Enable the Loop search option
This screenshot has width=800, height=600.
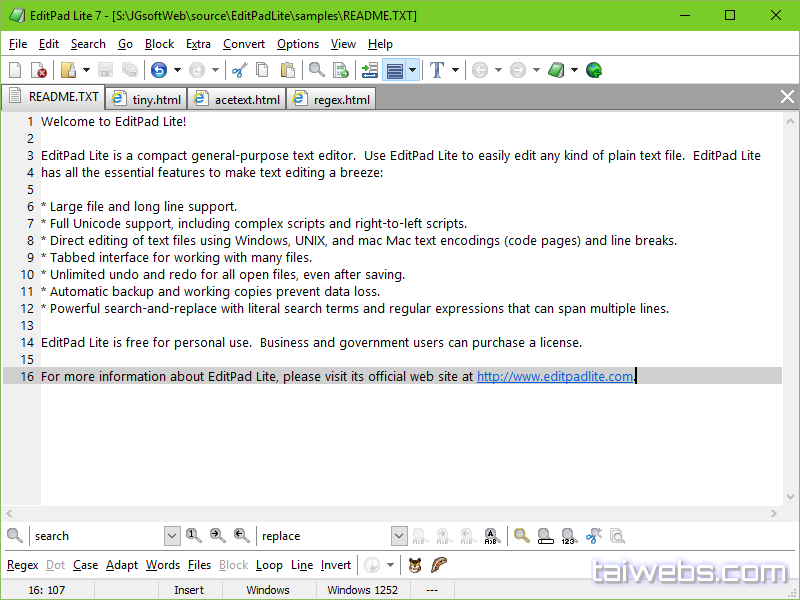pos(269,565)
